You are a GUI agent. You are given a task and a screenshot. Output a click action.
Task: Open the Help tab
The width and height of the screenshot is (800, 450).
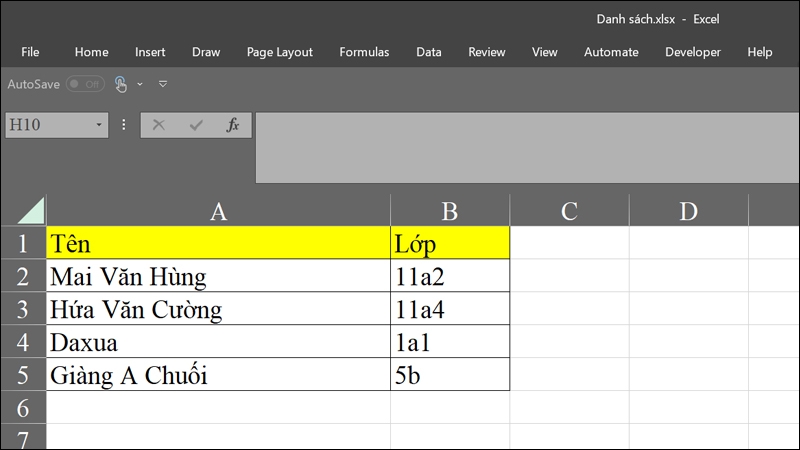coord(760,52)
